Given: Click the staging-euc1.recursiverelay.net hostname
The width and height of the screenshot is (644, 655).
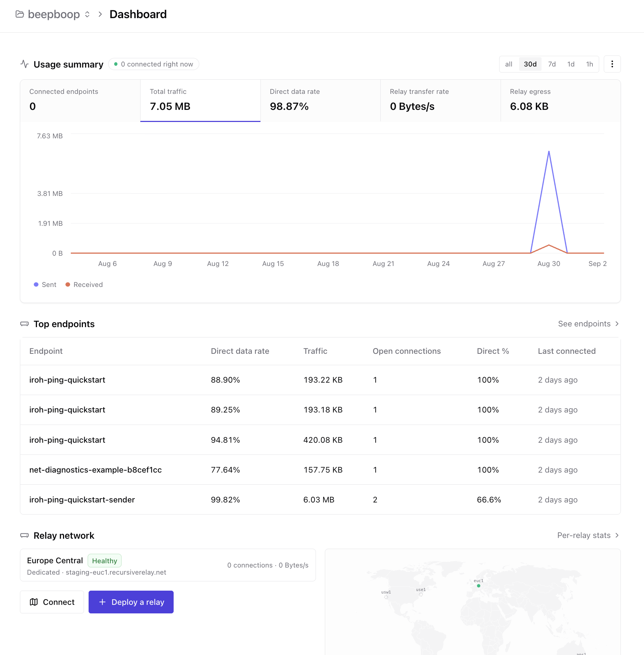Looking at the screenshot, I should [x=116, y=572].
